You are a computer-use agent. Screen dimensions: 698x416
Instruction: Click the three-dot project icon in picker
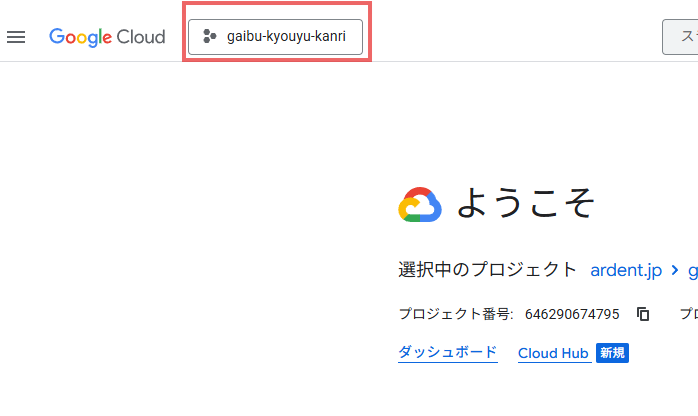coord(209,37)
